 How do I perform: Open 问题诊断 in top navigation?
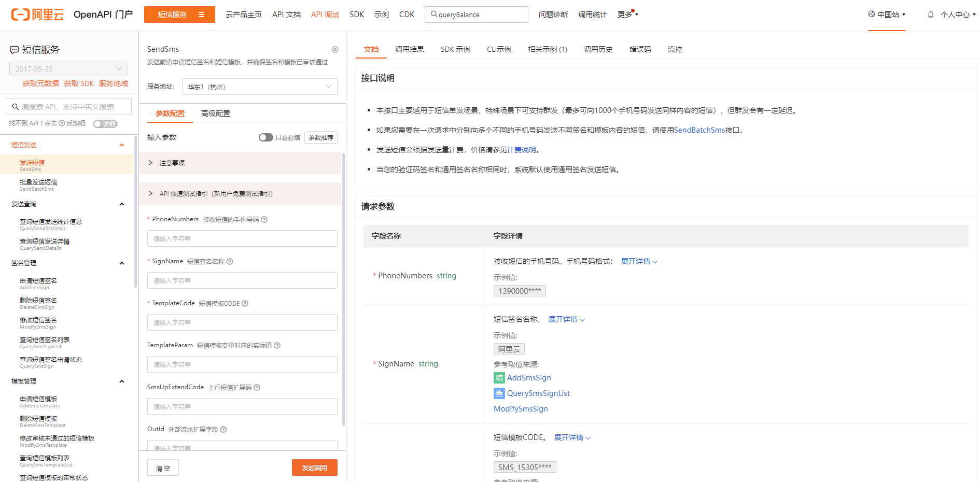click(x=553, y=15)
